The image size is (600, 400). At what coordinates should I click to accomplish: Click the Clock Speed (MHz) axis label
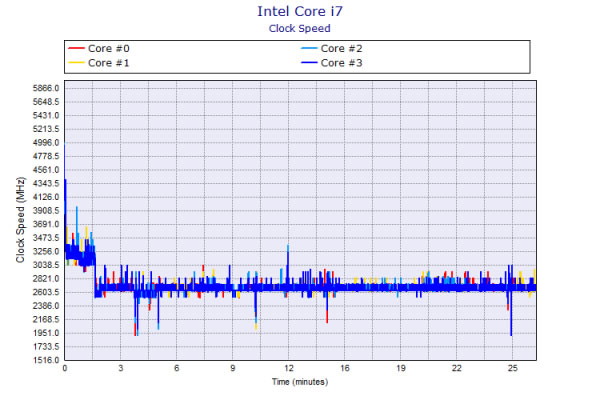point(20,220)
